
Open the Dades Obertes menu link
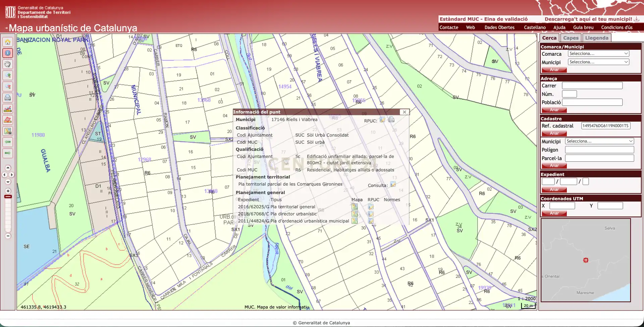tap(499, 28)
